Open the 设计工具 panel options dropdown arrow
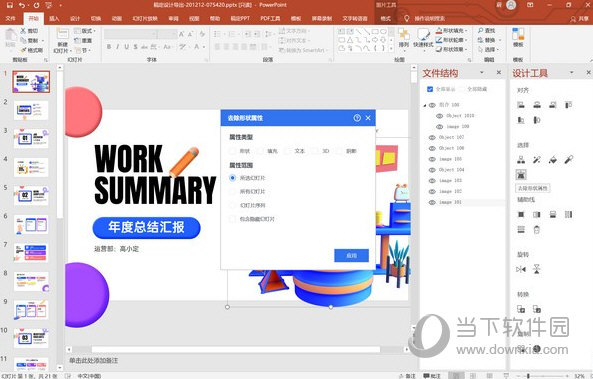Viewport: 593px width, 379px height. click(x=571, y=72)
